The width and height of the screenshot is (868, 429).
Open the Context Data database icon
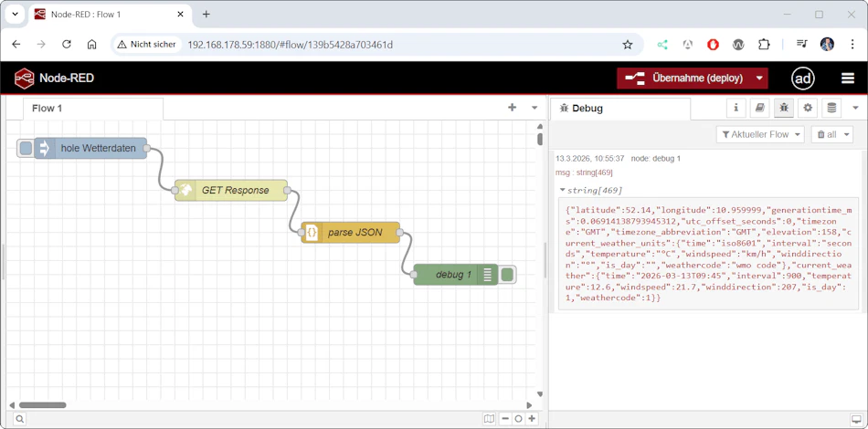[x=831, y=108]
